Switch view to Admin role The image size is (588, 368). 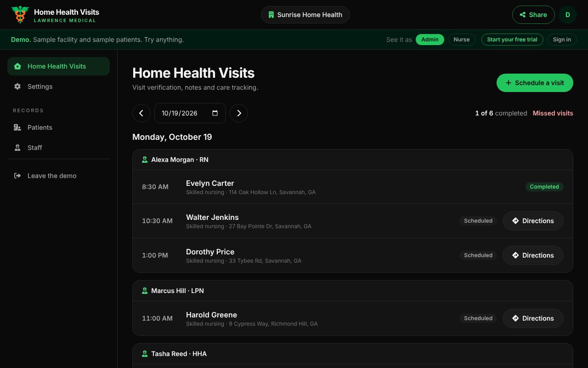(430, 40)
